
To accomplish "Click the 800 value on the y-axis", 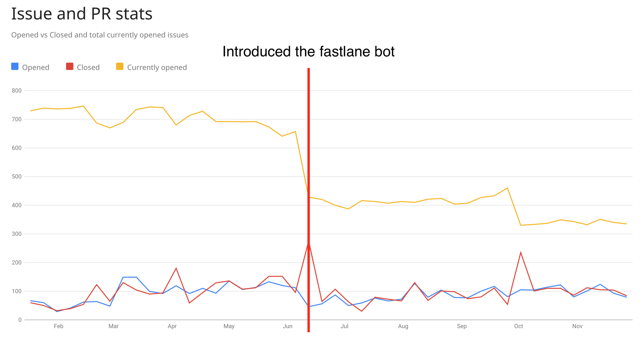I will tap(16, 90).
